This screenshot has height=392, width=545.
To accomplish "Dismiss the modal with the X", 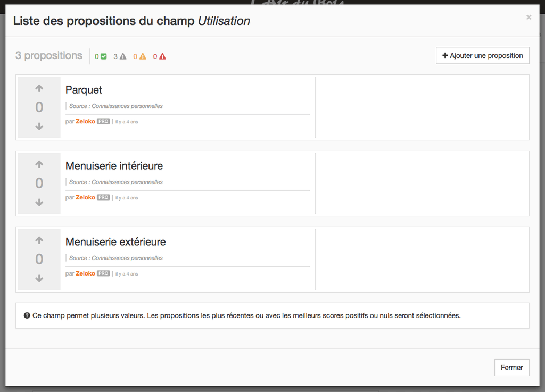I will tap(529, 17).
